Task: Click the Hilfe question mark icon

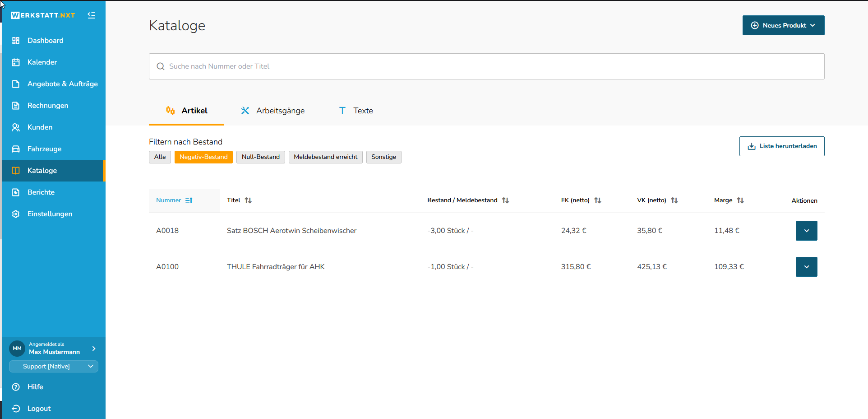Action: coord(16,387)
